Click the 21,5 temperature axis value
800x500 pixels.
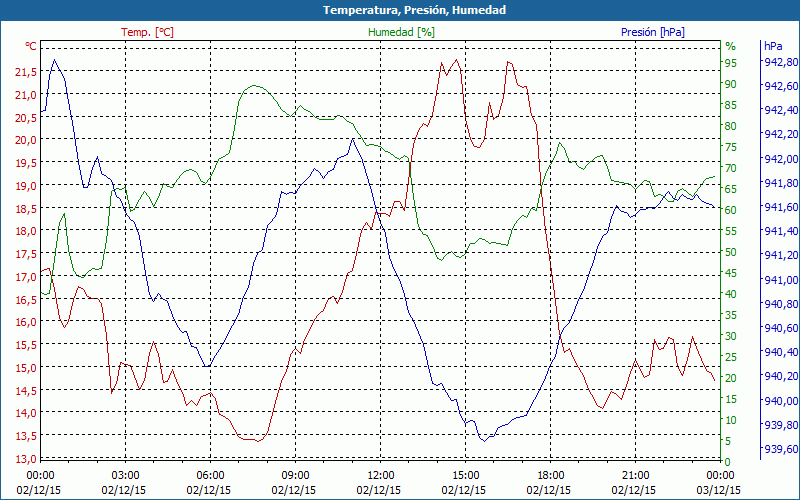tap(26, 72)
